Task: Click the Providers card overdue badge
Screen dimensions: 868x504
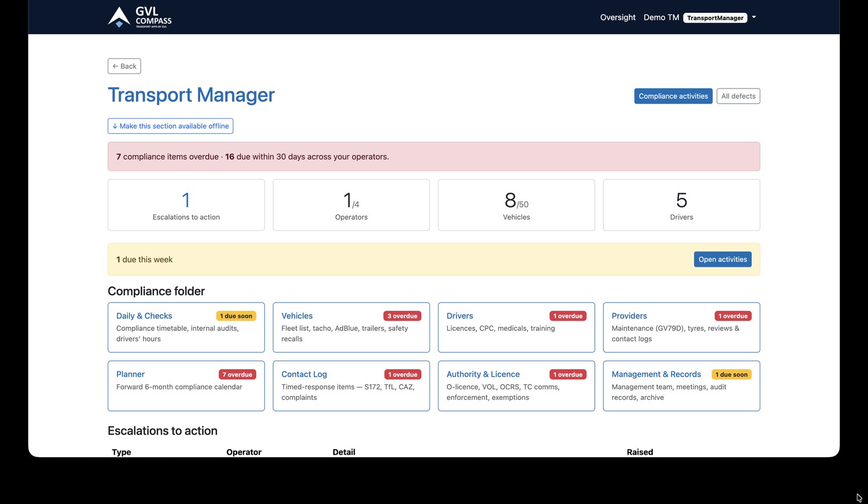Action: [733, 316]
